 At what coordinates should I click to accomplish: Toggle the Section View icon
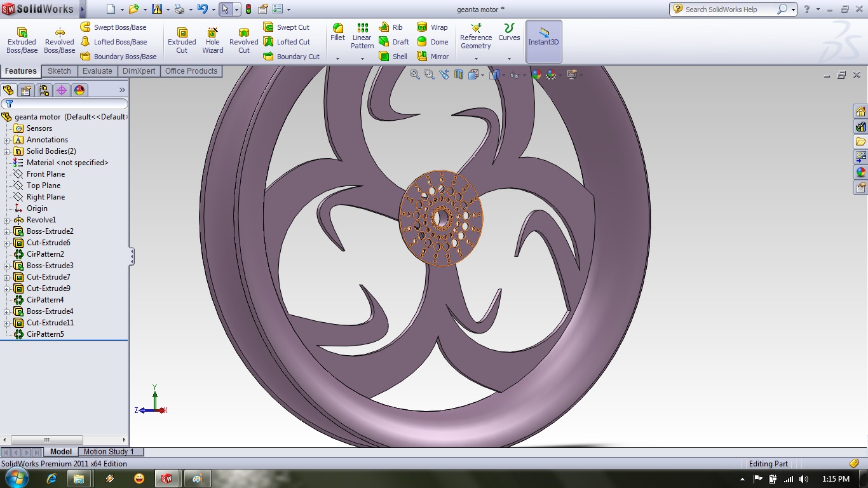click(458, 74)
